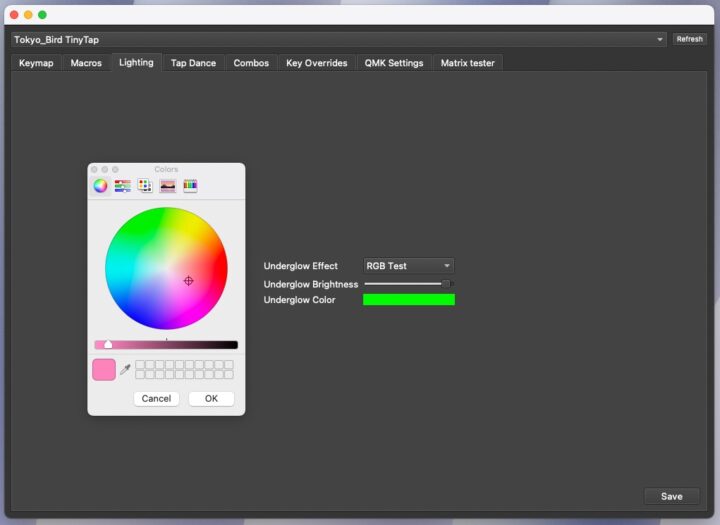Image resolution: width=720 pixels, height=525 pixels.
Task: Switch to the image palettes mode
Action: (167, 185)
